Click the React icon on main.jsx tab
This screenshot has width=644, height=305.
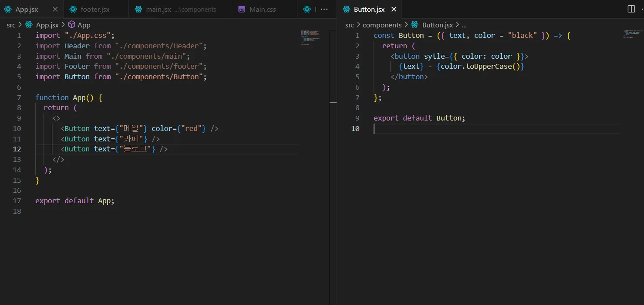[138, 9]
